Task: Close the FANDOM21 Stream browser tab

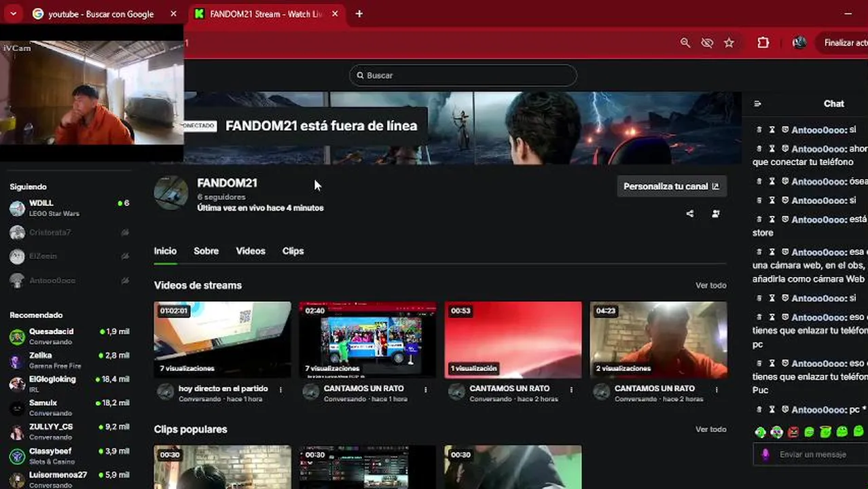Action: pyautogui.click(x=335, y=14)
